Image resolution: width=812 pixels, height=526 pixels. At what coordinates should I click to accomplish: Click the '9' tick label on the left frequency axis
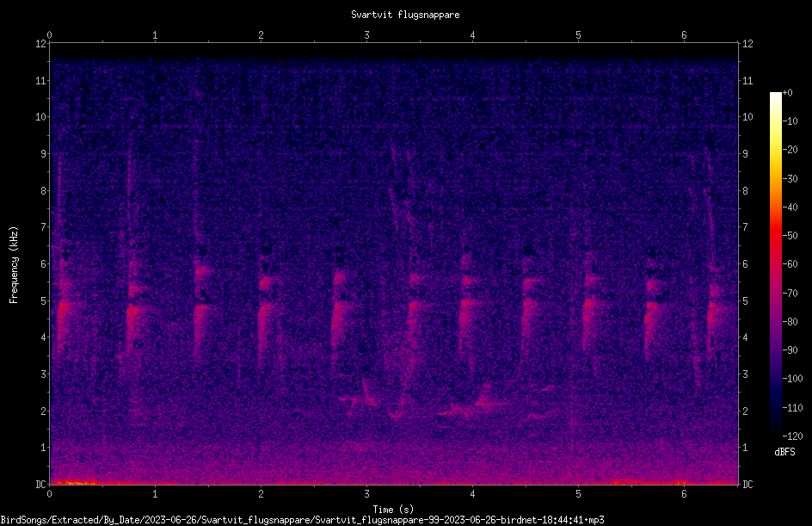43,154
